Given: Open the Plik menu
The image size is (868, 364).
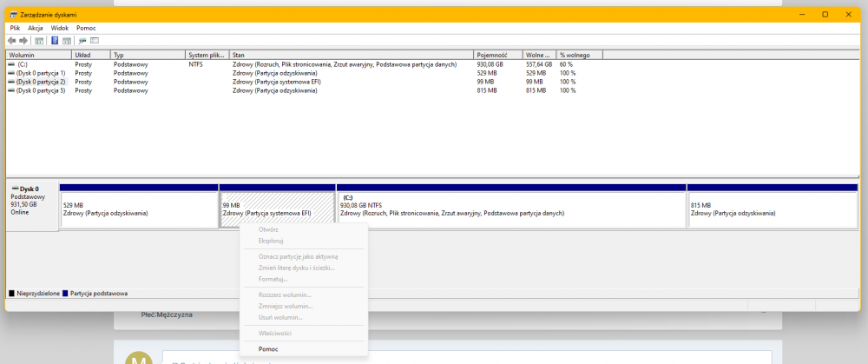Looking at the screenshot, I should [15, 28].
